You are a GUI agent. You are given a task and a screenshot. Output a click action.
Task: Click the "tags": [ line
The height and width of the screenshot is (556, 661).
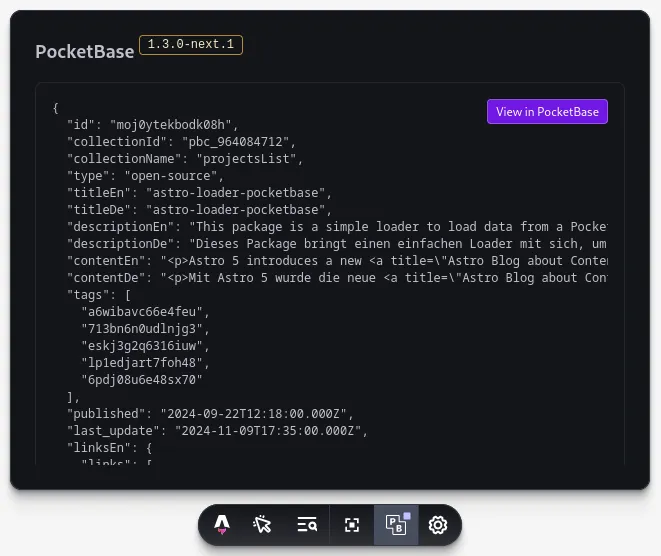coord(99,295)
